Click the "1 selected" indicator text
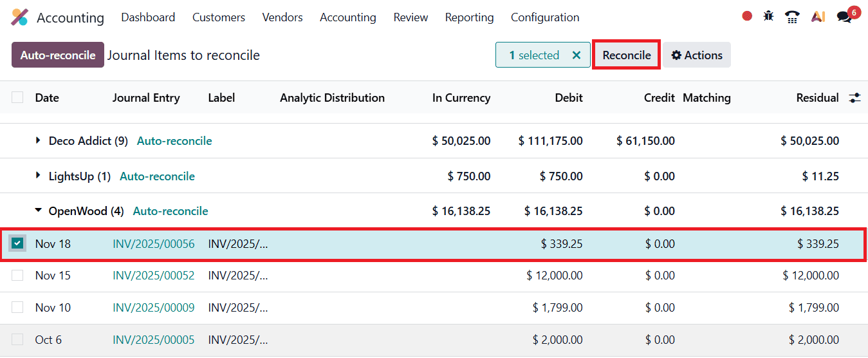 point(534,55)
